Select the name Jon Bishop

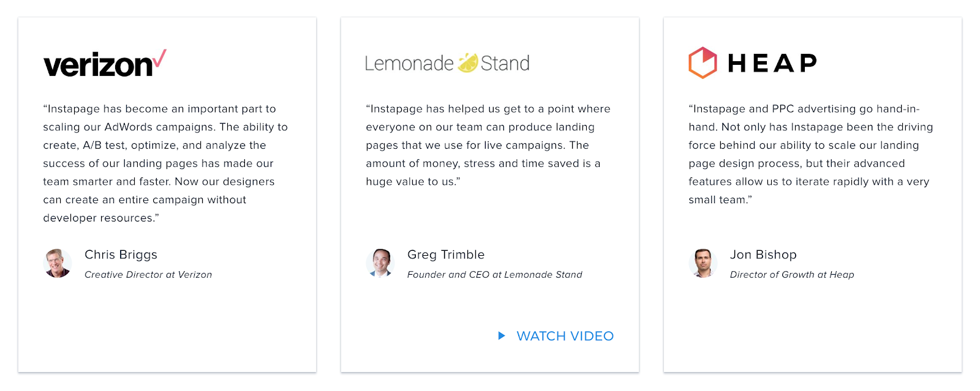point(763,255)
